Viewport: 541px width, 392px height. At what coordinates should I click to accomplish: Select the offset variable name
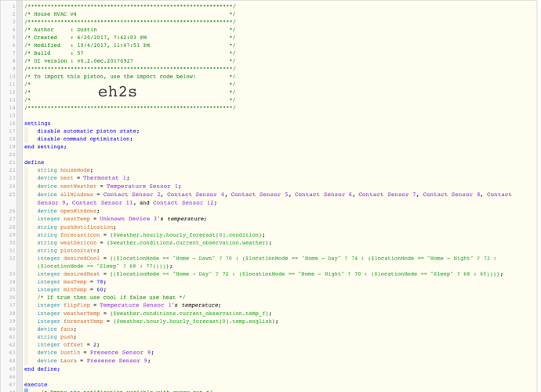73,345
